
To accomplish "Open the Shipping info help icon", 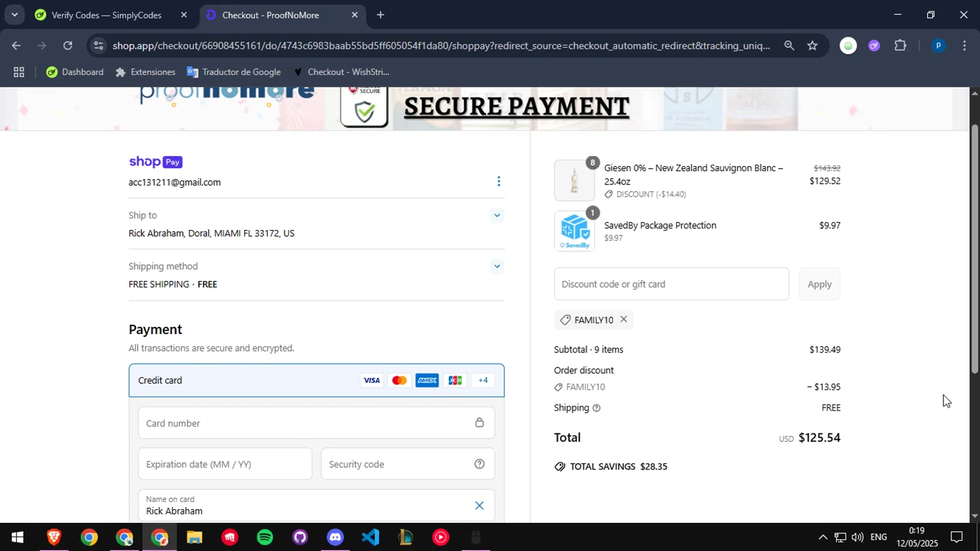I will [596, 408].
